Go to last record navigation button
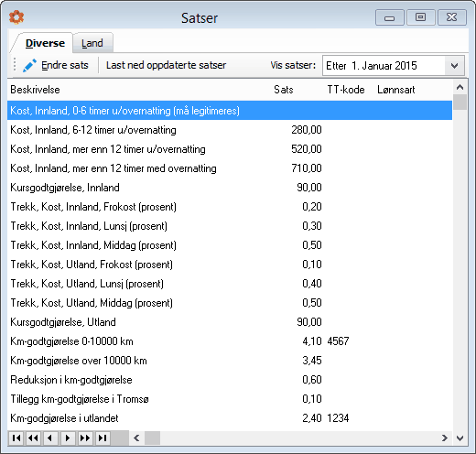This screenshot has height=454, width=476. [x=103, y=438]
